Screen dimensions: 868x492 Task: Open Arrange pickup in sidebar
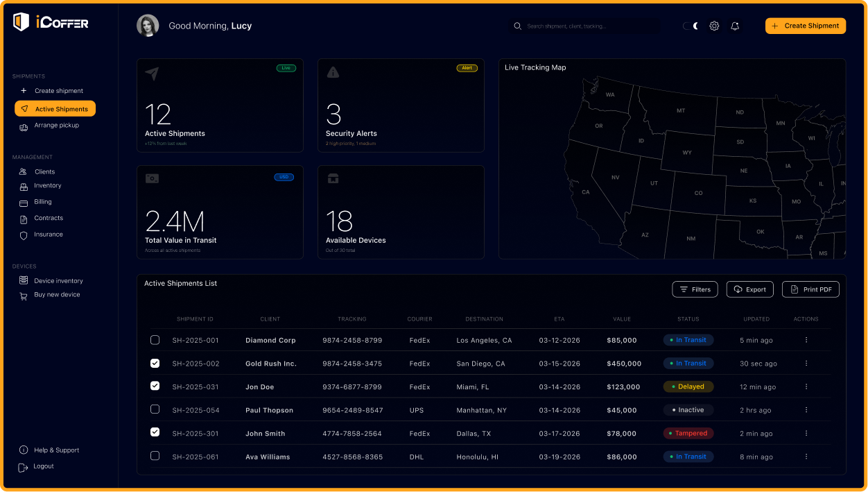[x=50, y=126]
